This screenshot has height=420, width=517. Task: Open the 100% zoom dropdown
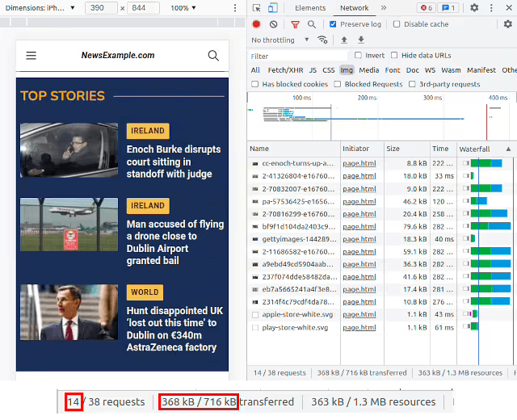(x=183, y=8)
